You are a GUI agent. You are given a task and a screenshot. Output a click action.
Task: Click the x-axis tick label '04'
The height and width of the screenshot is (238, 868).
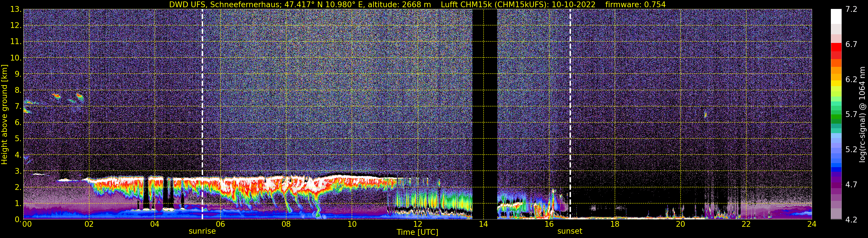click(155, 224)
